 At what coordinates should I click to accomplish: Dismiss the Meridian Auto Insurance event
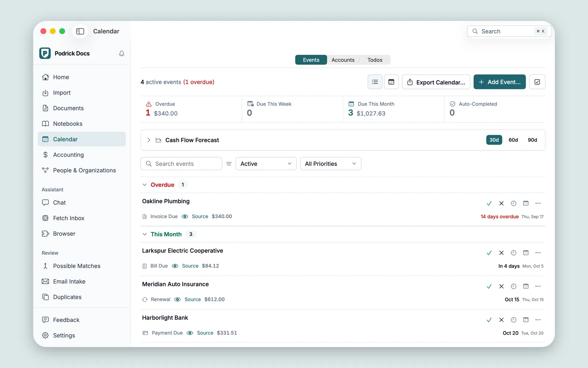(501, 286)
